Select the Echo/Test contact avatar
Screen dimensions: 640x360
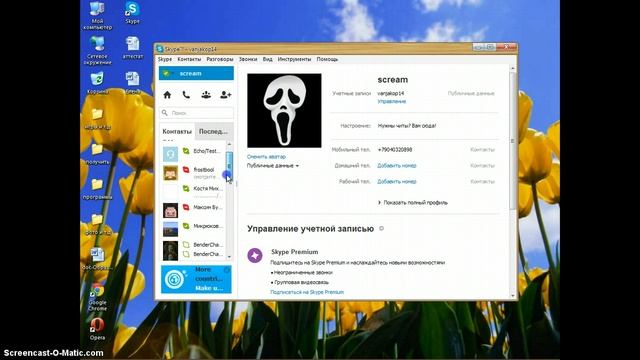[170, 154]
